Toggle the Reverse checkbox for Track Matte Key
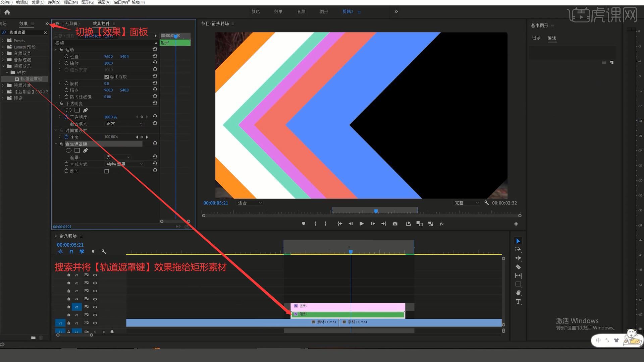The height and width of the screenshot is (362, 644). (x=107, y=171)
